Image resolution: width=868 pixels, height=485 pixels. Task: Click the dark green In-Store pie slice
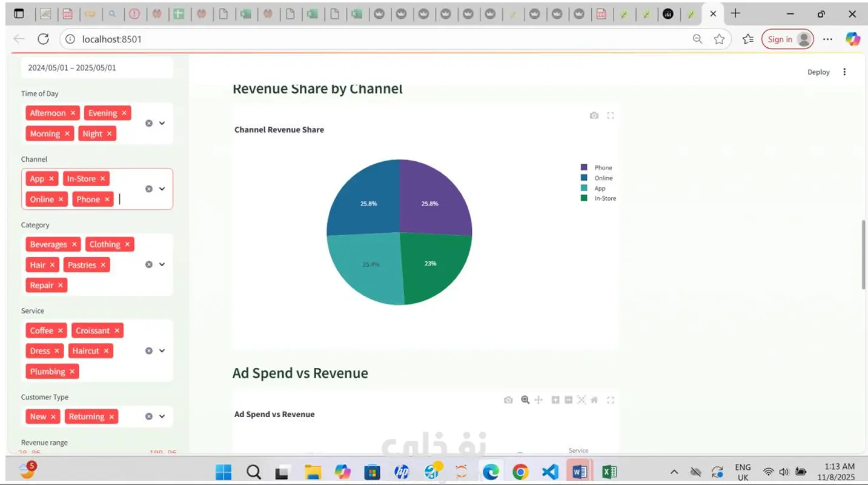pyautogui.click(x=436, y=269)
